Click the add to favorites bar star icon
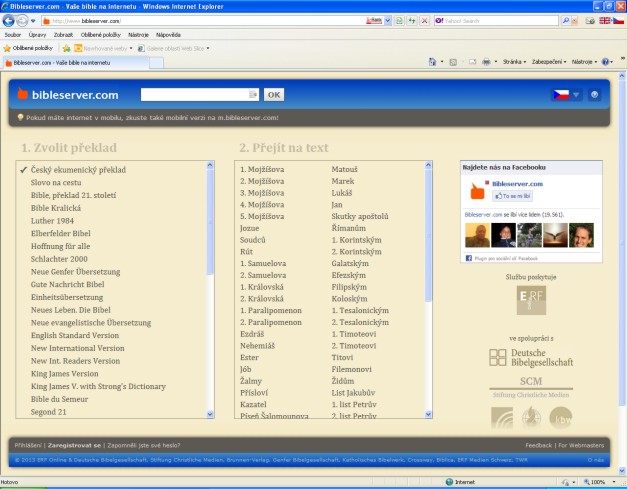 coord(66,48)
